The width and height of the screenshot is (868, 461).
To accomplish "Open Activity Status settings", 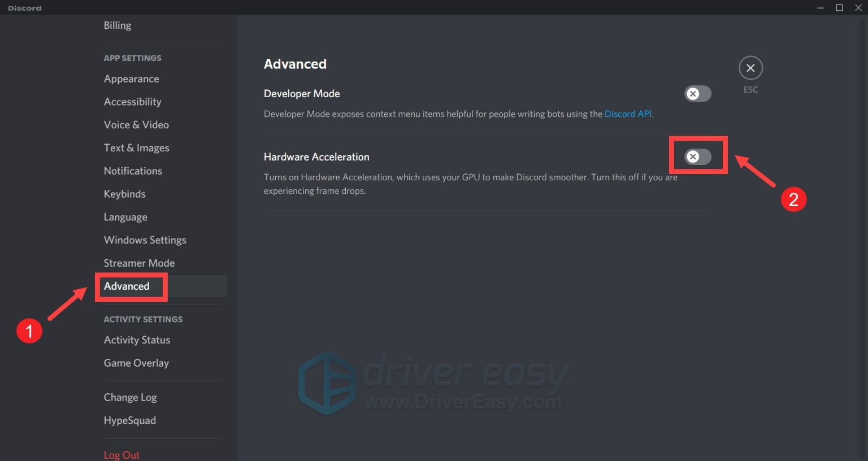I will [137, 340].
